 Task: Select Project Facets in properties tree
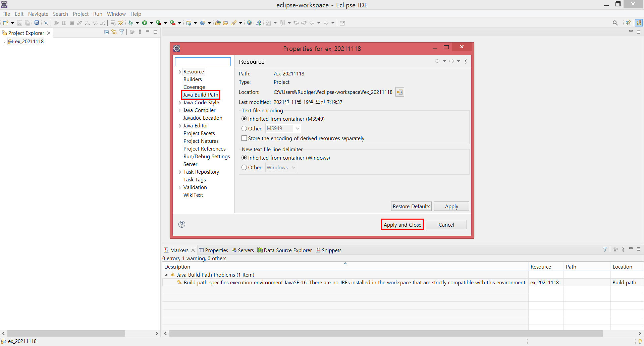(199, 133)
